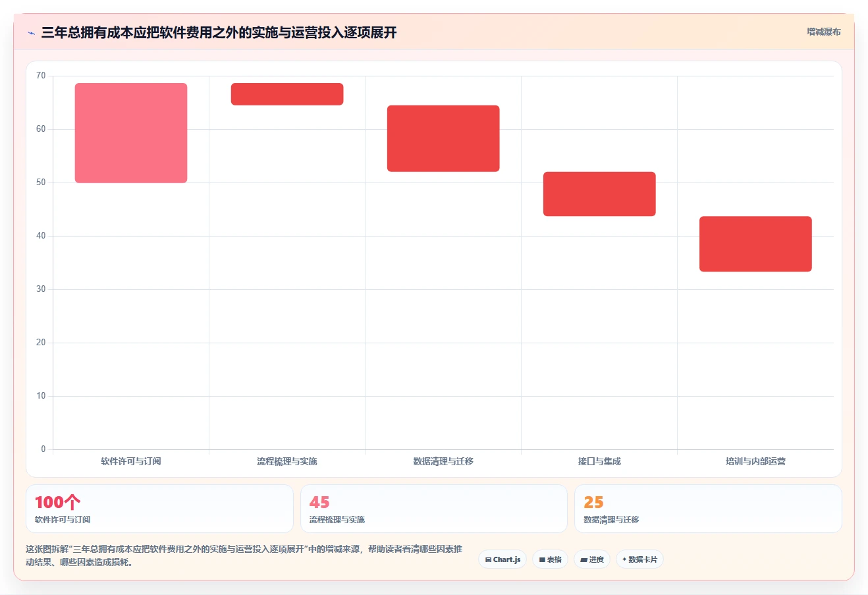Click the y-axis value 0
This screenshot has height=595, width=868.
(43, 449)
